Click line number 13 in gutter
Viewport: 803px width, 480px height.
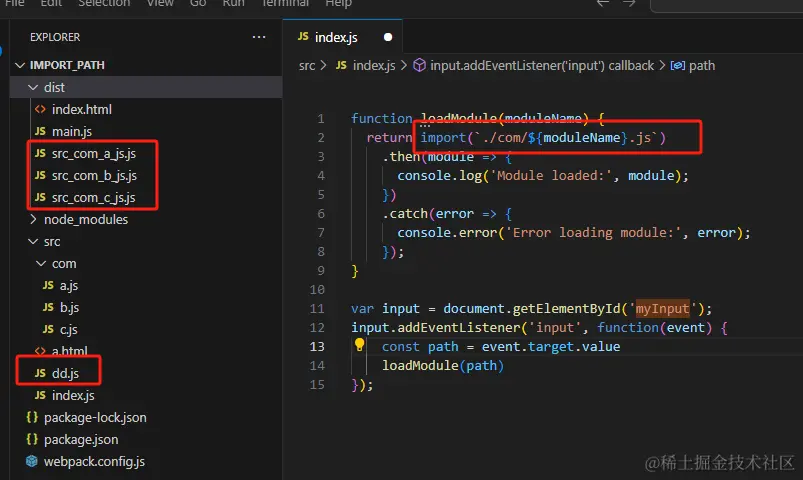point(317,347)
